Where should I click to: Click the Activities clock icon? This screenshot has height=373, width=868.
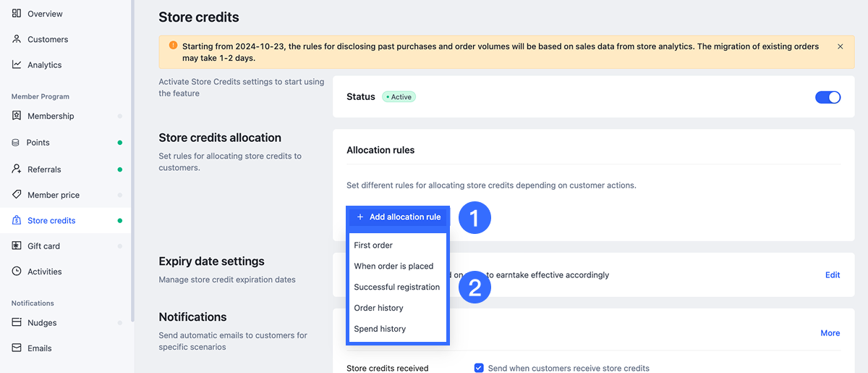point(17,272)
